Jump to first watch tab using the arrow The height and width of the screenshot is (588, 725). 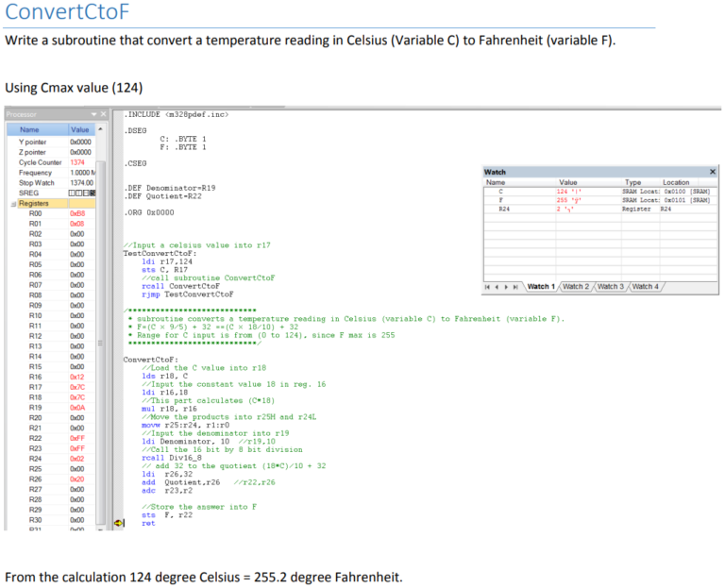488,287
